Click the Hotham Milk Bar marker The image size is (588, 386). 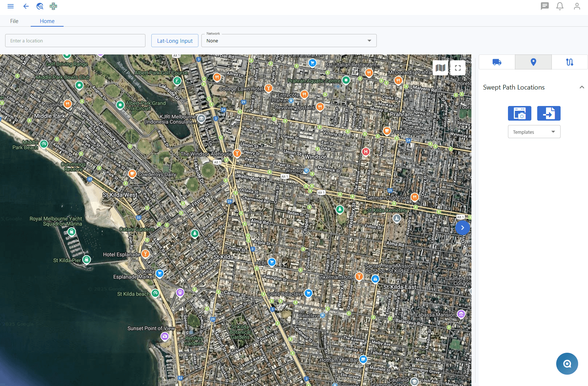[363, 360]
